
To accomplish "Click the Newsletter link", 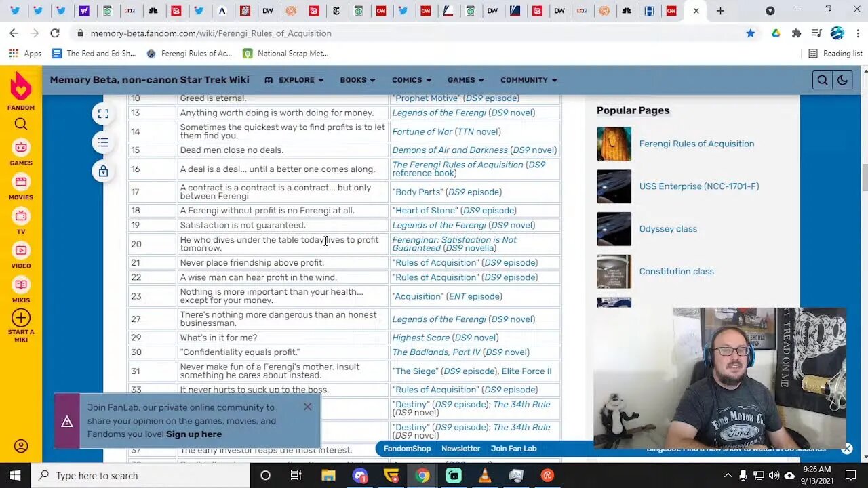I will click(x=460, y=449).
